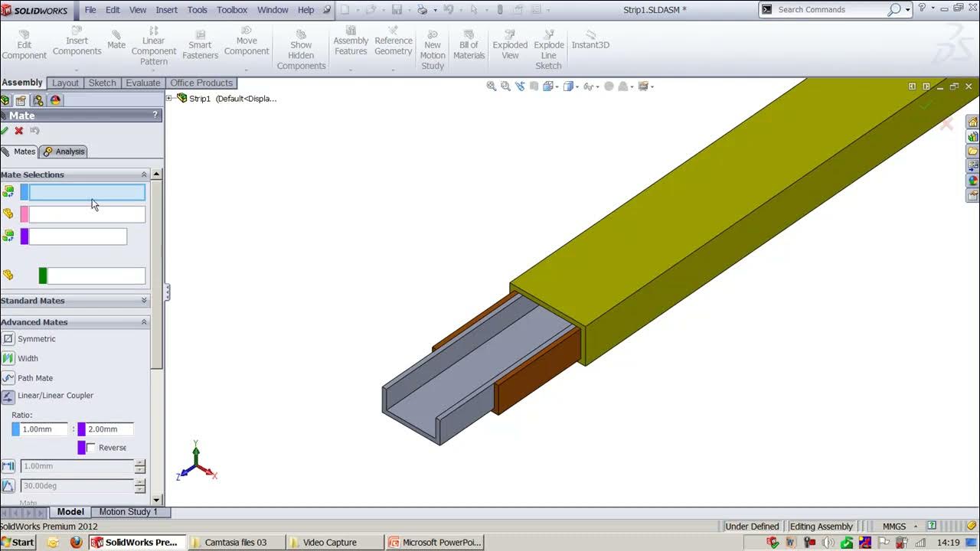Click Zoom to Area in view toolbar

coord(505,86)
